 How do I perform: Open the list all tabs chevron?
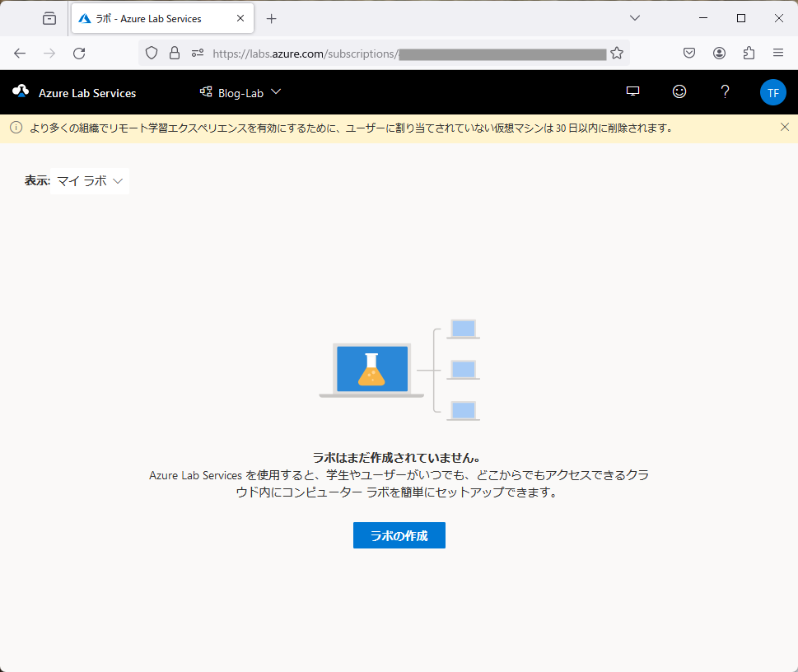point(634,18)
